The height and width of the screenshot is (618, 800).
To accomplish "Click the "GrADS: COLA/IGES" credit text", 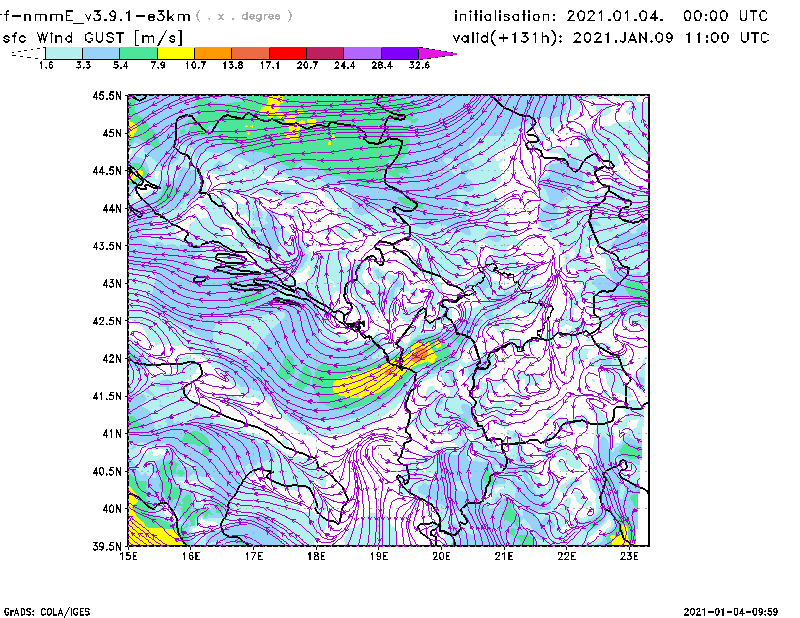I will [47, 612].
